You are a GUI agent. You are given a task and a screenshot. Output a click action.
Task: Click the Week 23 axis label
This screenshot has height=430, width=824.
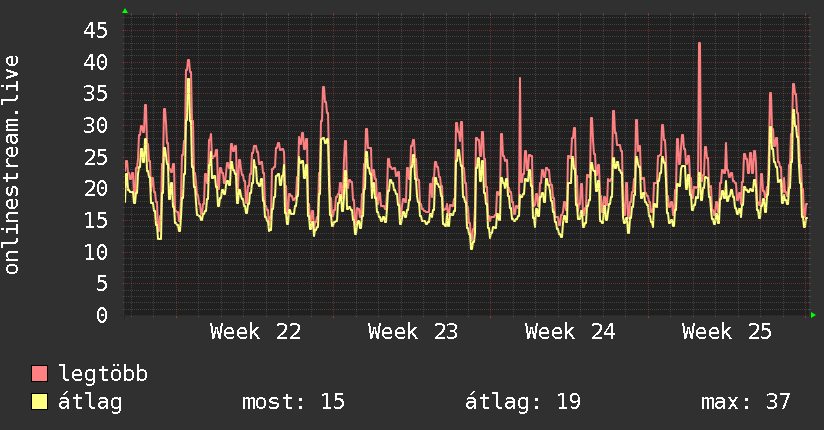coord(413,332)
